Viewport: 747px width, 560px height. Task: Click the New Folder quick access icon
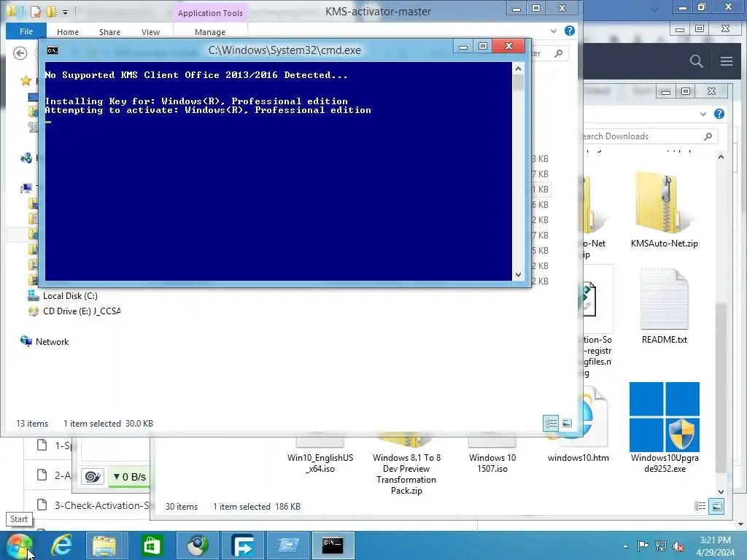[x=52, y=12]
